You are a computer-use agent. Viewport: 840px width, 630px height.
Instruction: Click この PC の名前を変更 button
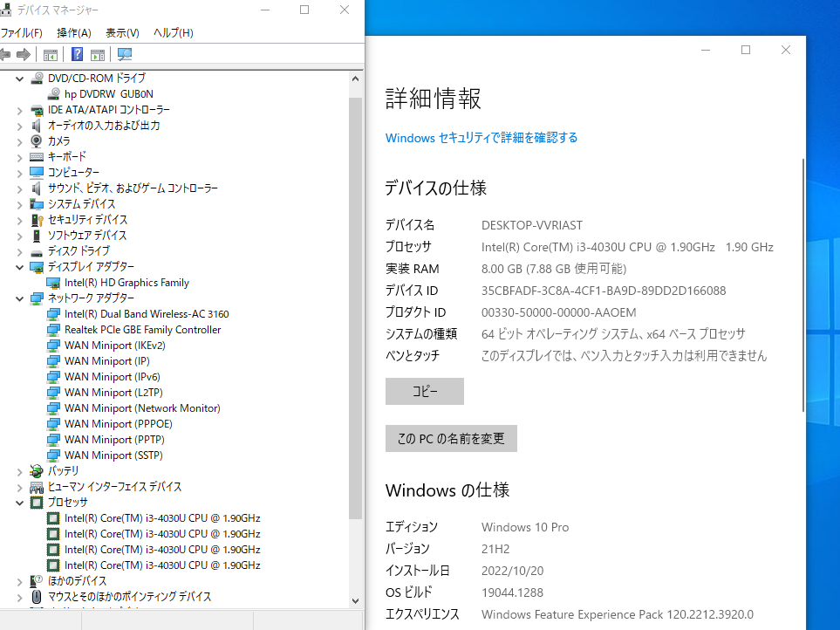point(451,438)
